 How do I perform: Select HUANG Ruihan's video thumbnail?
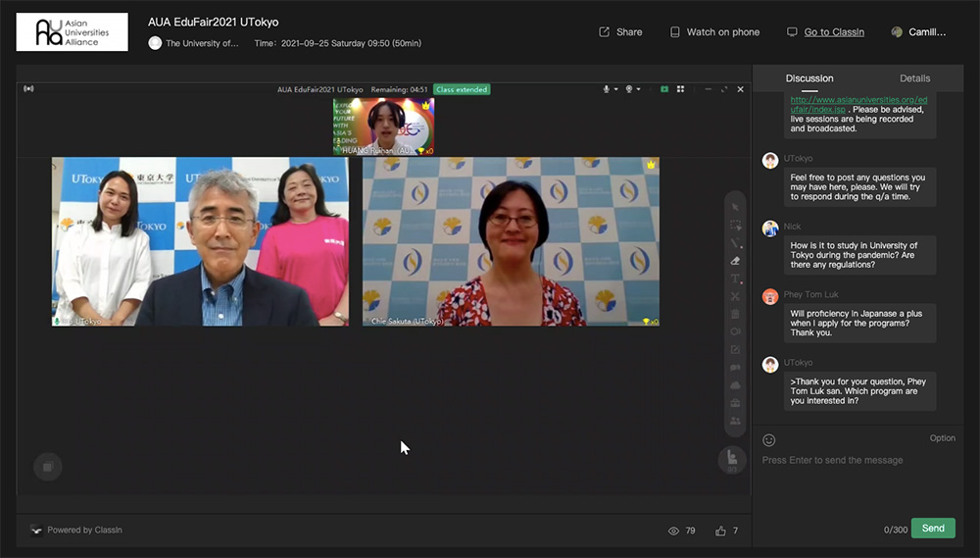pyautogui.click(x=384, y=127)
